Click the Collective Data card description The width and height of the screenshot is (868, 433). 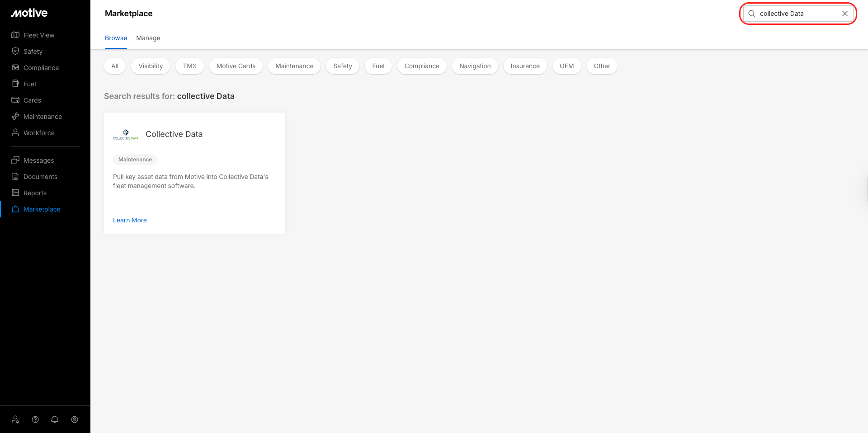point(191,181)
